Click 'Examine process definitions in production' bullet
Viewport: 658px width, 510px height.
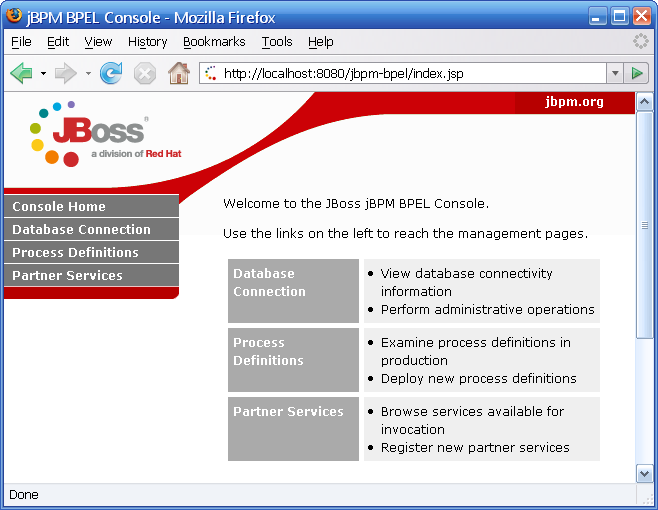(475, 351)
